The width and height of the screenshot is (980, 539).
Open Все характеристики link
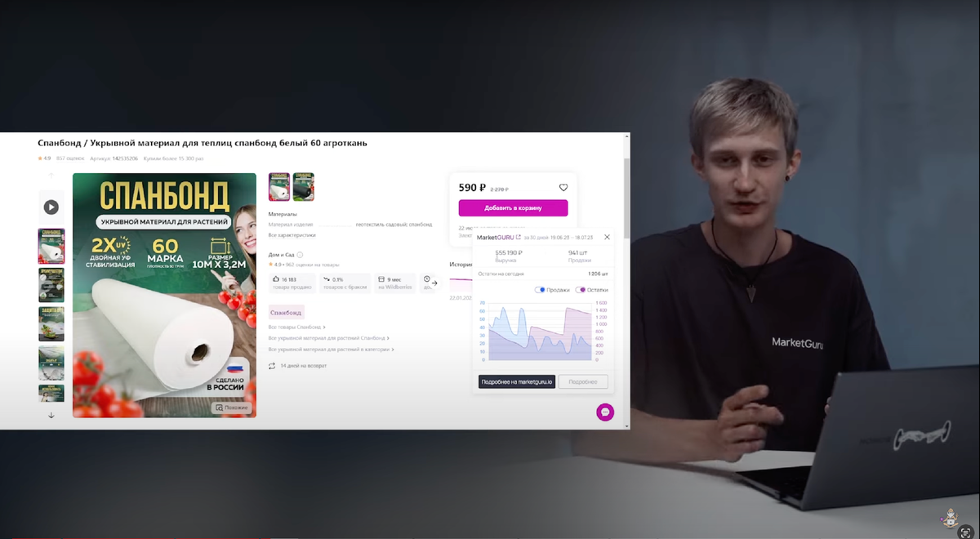[292, 235]
